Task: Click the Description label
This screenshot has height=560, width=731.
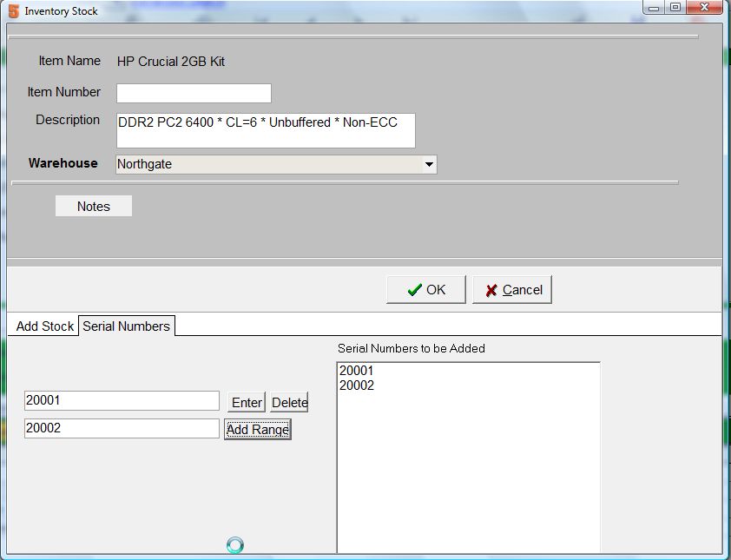Action: [x=68, y=120]
